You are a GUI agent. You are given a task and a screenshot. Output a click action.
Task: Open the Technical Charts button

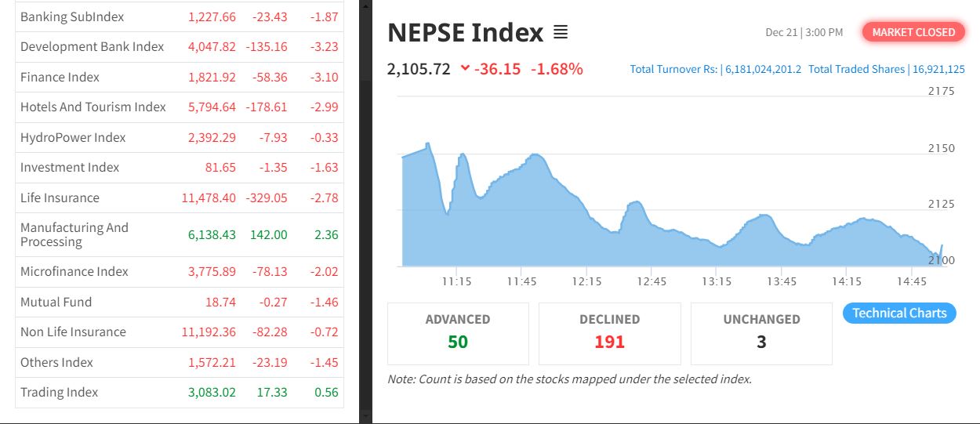point(899,313)
